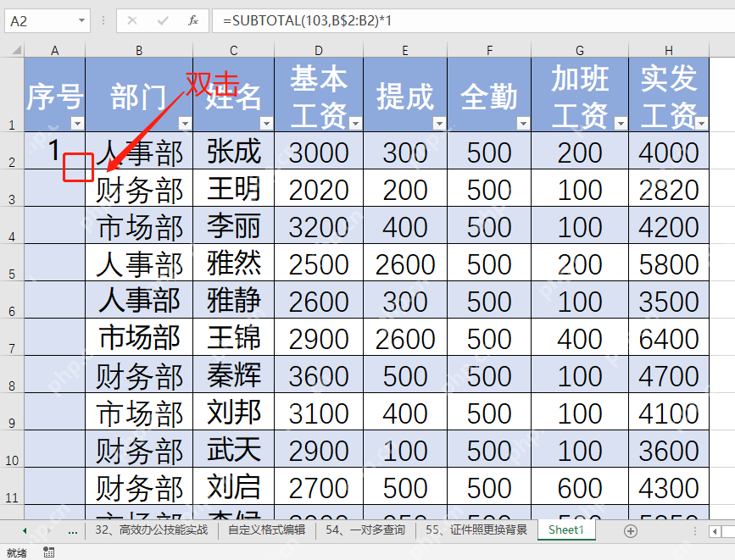735x560 pixels.
Task: Open filter dropdown for 全勤 column
Action: 523,124
